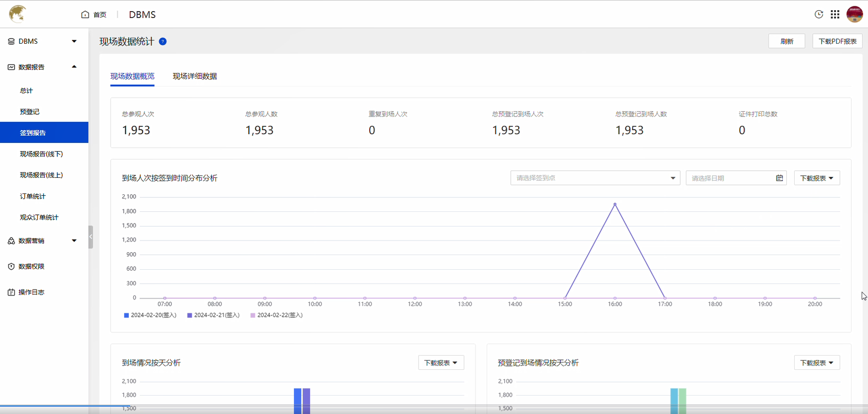The image size is (868, 414).
Task: Open the 请选择签到点 dropdown
Action: click(x=595, y=178)
